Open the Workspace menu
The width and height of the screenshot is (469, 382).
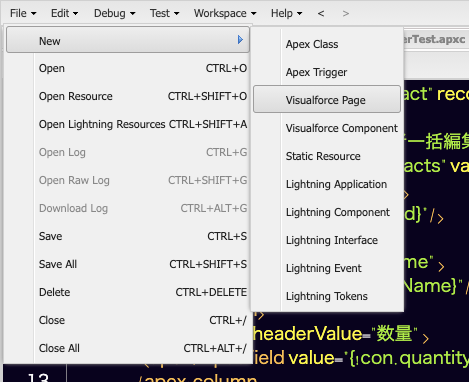tap(225, 13)
